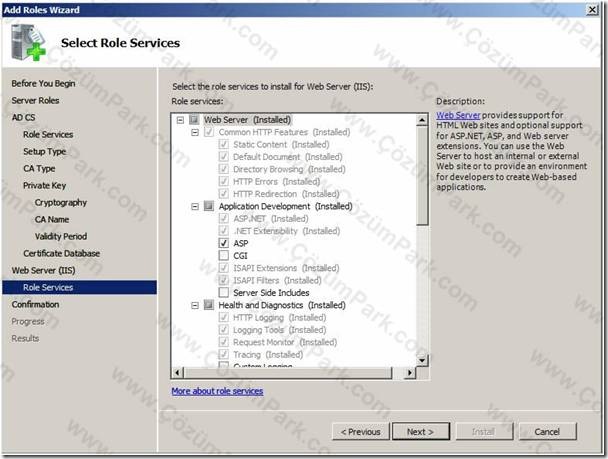Enable the CGI checkbox
This screenshot has height=459, width=608.
[x=224, y=255]
